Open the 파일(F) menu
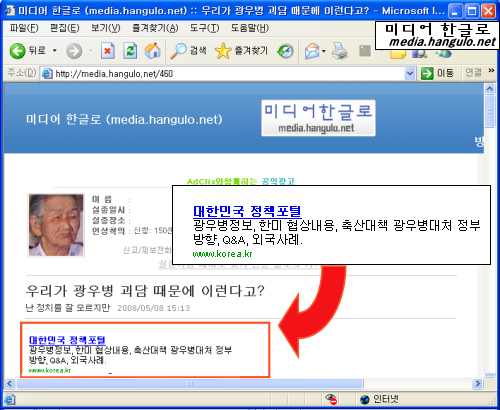This screenshot has width=500, height=410. pyautogui.click(x=24, y=28)
